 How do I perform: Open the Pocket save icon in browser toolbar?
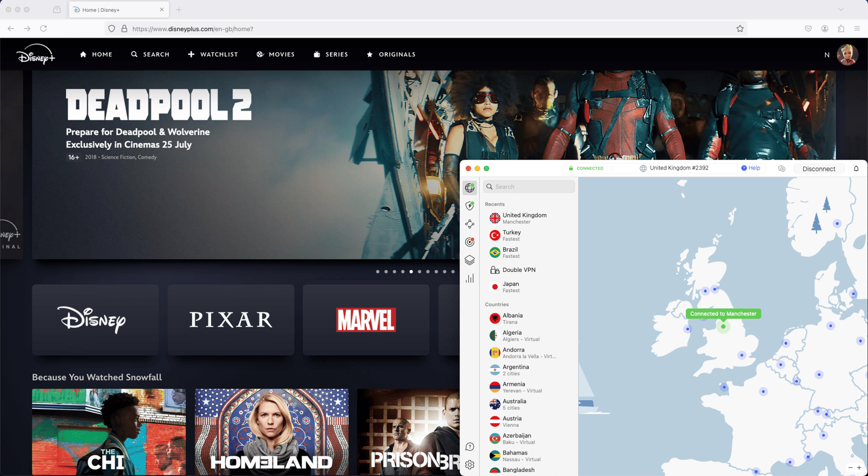tap(808, 28)
